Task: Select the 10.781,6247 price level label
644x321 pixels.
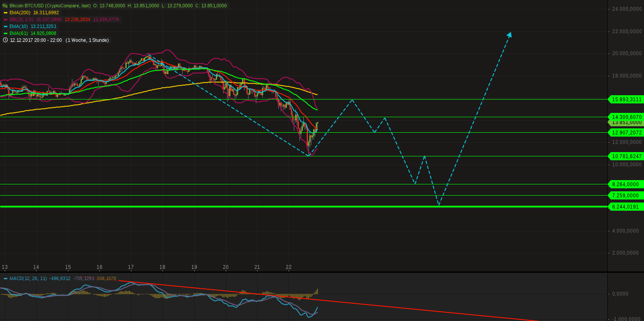Action: [626, 156]
